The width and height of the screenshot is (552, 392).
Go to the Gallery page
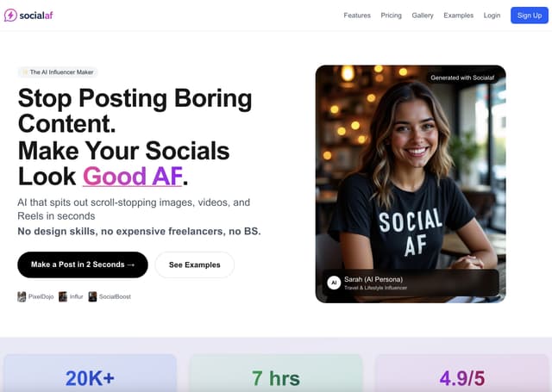pos(423,16)
